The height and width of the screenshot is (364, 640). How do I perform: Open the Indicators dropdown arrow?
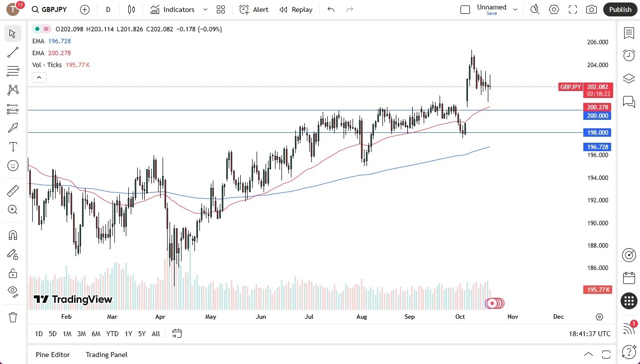click(x=204, y=9)
